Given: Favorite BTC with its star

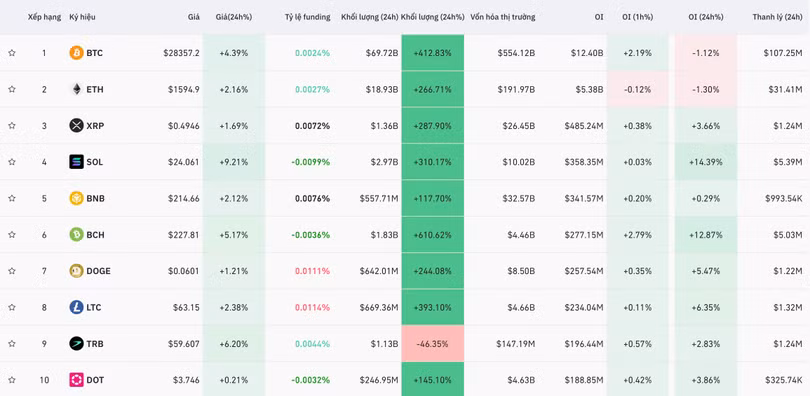Looking at the screenshot, I should (12, 53).
